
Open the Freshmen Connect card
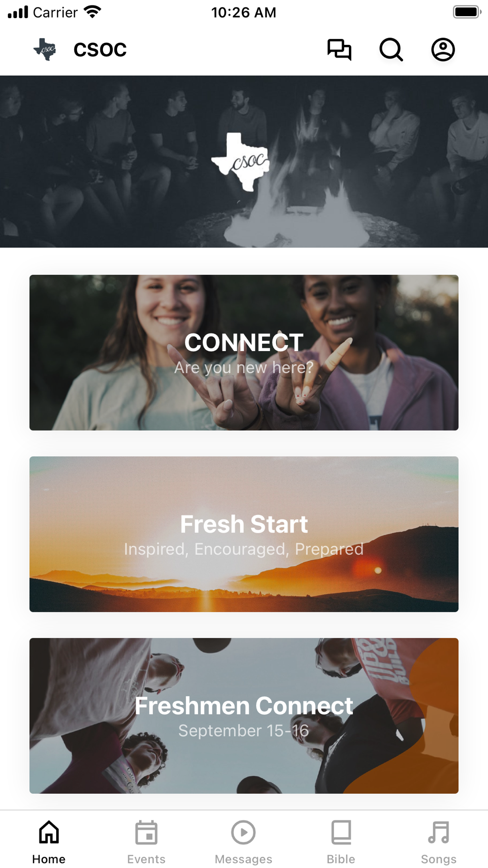pos(244,716)
